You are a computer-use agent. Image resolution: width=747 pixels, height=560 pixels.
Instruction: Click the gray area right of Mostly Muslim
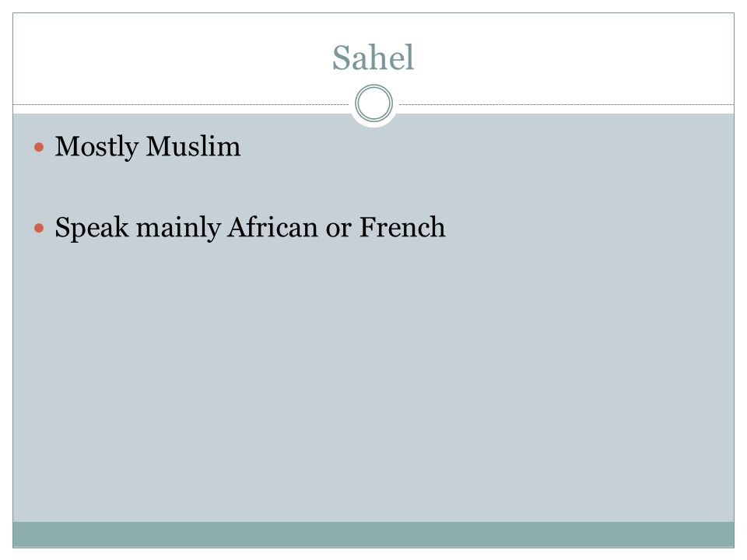(486, 146)
